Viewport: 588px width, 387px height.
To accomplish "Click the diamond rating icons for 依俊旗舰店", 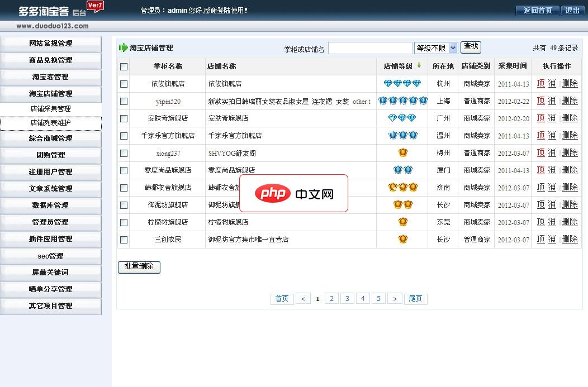I will coord(402,84).
